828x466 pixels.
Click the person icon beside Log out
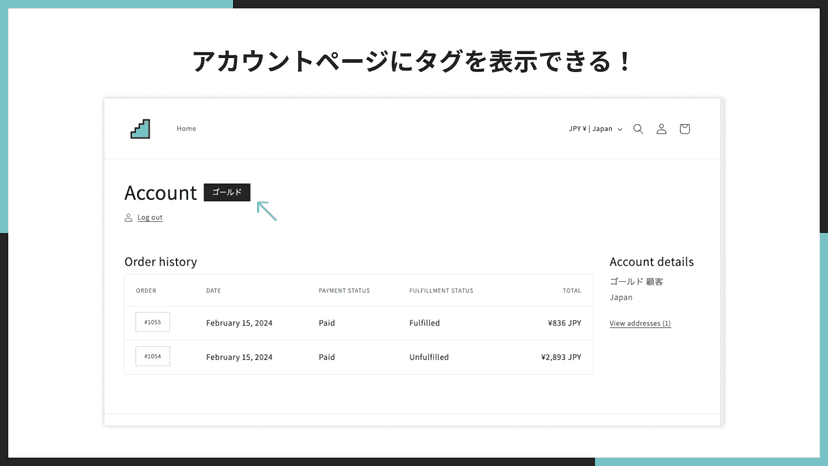point(128,218)
